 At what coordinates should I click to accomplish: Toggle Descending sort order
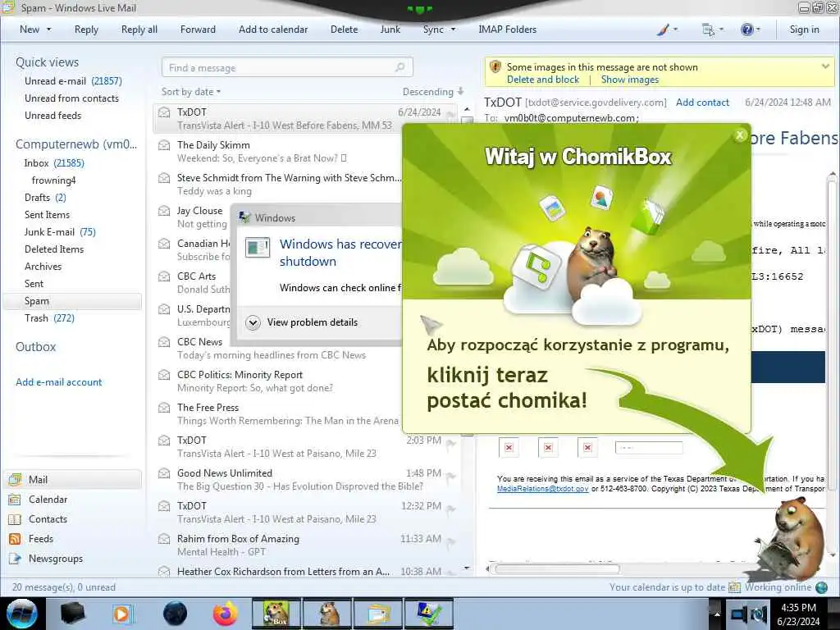click(433, 92)
